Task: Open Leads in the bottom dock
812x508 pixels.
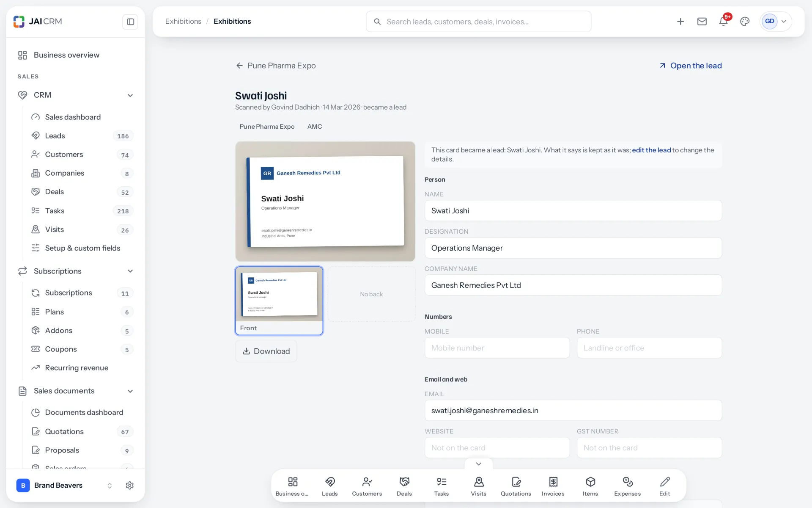Action: (x=330, y=486)
